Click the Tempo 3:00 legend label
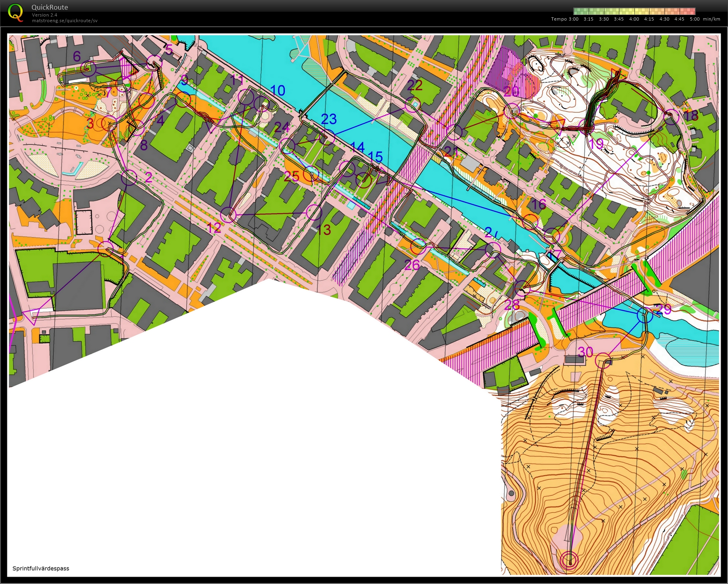 (x=564, y=19)
